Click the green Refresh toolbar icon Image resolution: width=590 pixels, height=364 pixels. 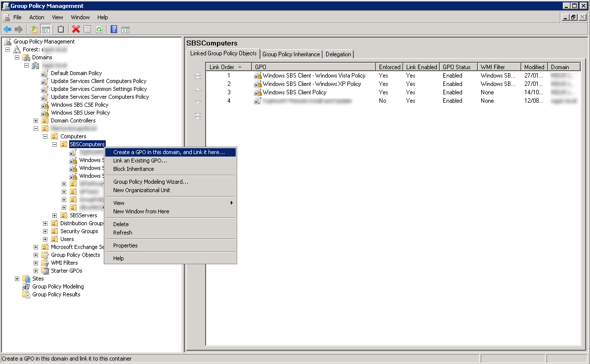[99, 29]
